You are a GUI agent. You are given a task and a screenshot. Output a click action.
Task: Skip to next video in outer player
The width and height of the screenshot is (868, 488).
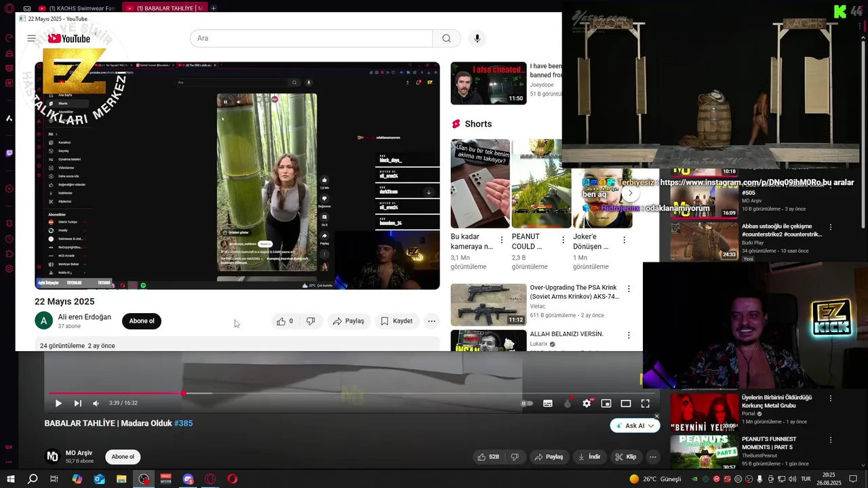[x=78, y=403]
